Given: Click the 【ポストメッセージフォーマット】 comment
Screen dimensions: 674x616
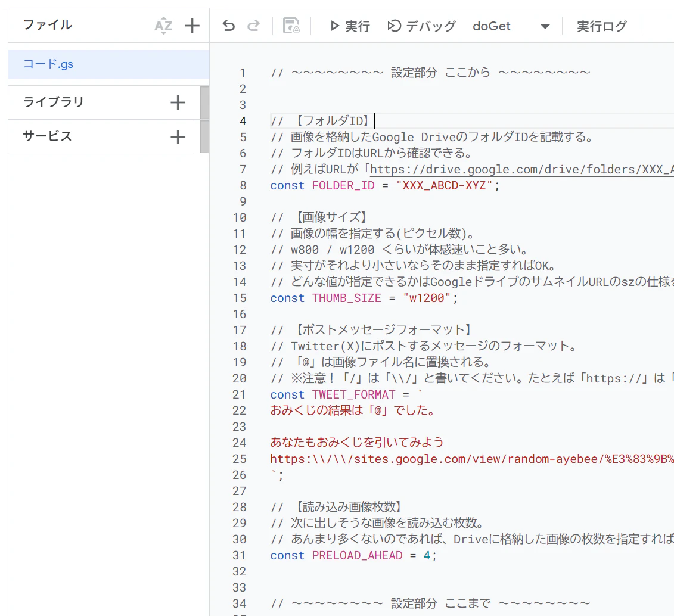Looking at the screenshot, I should click(372, 330).
